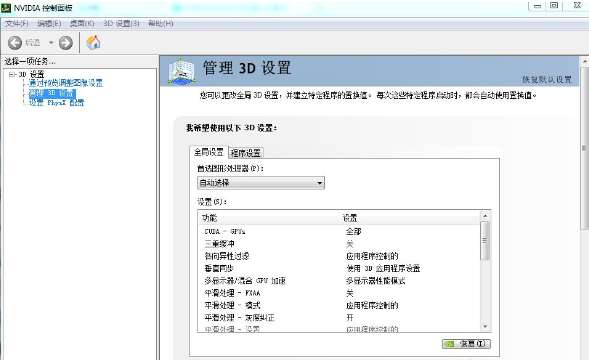The image size is (589, 360).
Task: Select the 平滑处理 - FXAA row
Action: click(339, 293)
